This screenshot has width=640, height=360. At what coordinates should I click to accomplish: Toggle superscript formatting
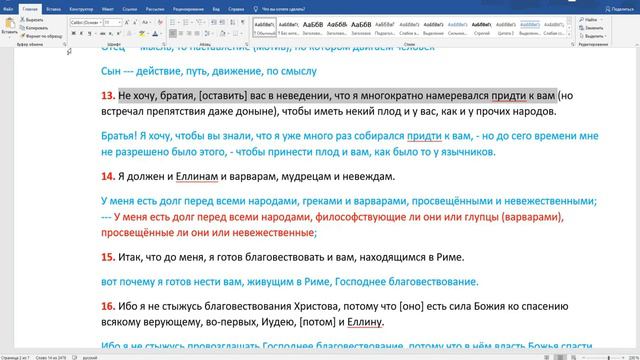pos(118,33)
